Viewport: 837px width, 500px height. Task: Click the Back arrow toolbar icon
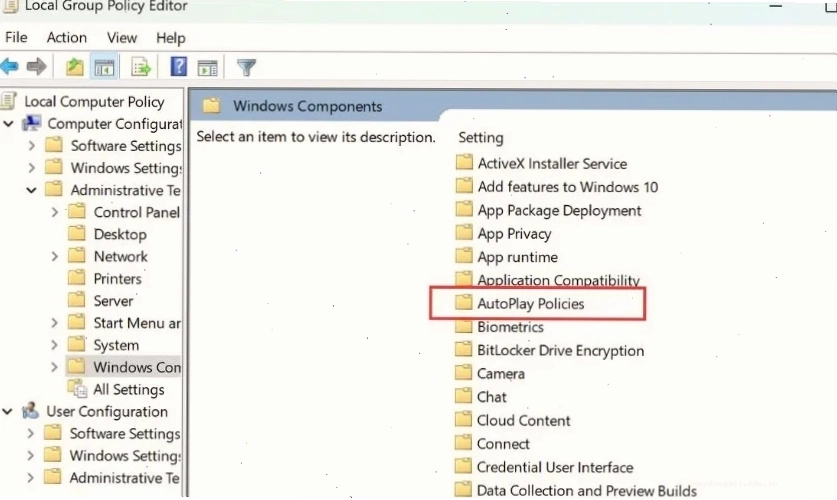[x=9, y=67]
